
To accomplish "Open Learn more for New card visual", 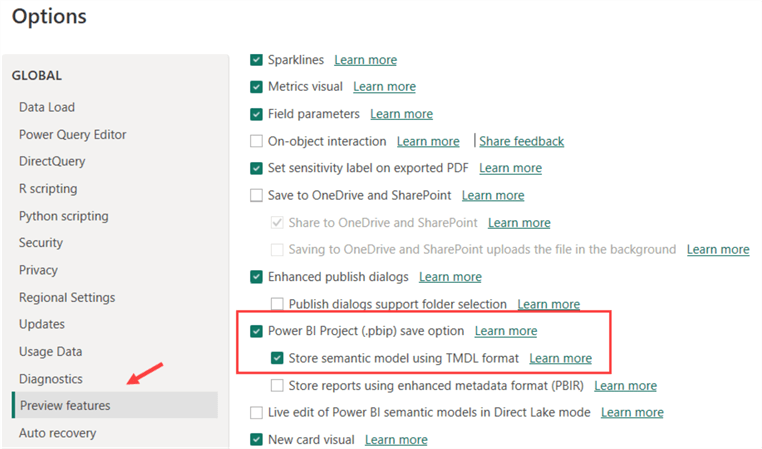I will [x=396, y=440].
